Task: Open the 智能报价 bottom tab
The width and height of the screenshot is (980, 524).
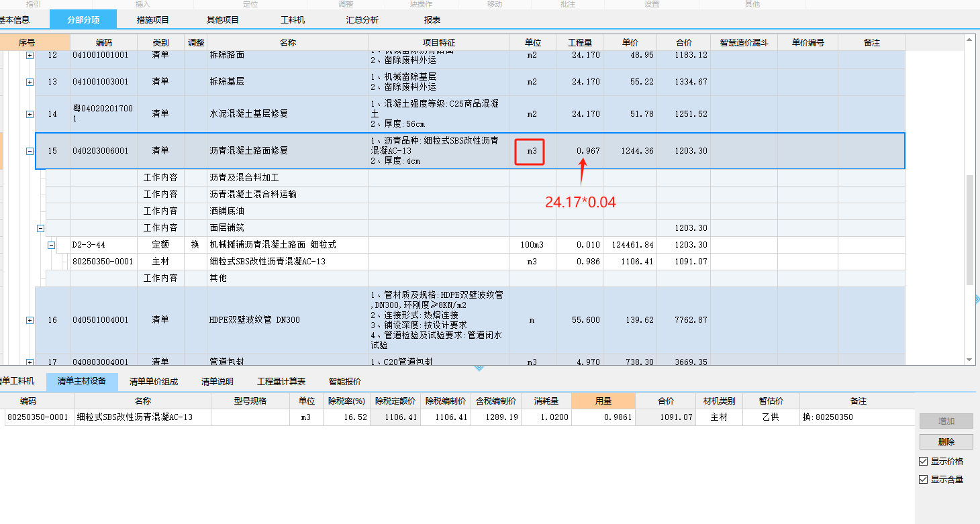Action: (345, 382)
